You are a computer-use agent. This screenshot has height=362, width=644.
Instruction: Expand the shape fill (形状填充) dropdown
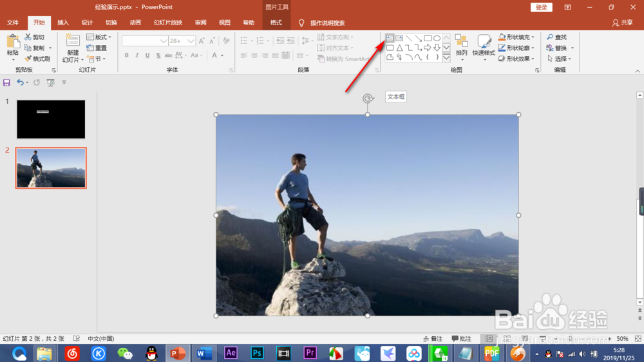pos(533,37)
